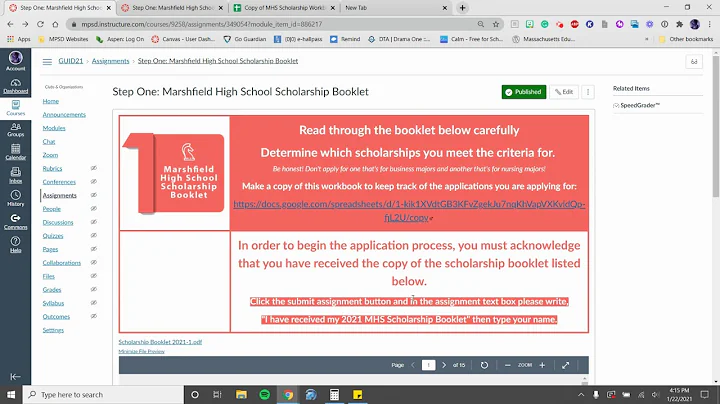Viewport: 720px width, 404px height.
Task: Open a new browser tab
Action: (462, 8)
